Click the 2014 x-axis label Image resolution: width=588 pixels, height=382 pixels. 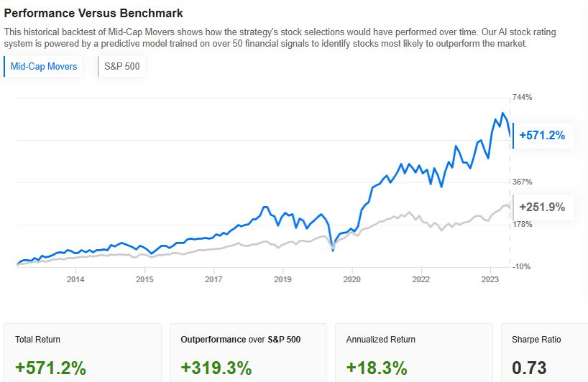[x=75, y=279]
